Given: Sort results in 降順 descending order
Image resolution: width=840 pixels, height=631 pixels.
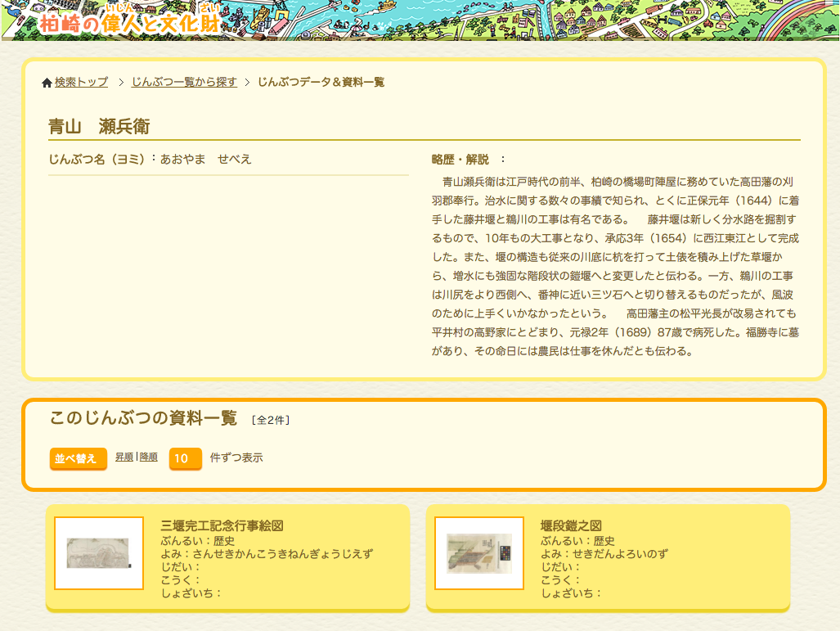Looking at the screenshot, I should (148, 457).
